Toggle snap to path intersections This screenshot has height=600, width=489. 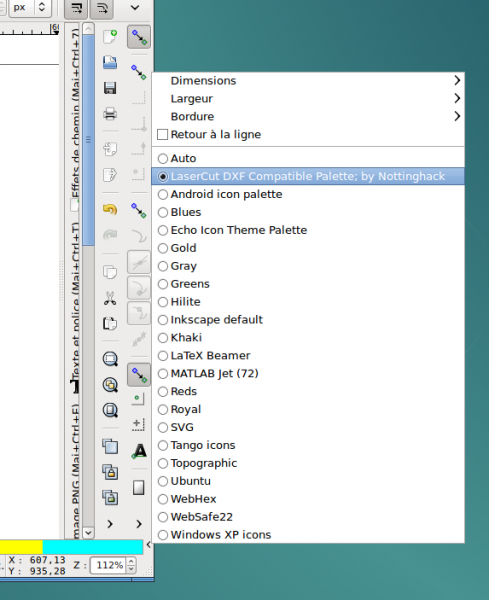tap(139, 262)
